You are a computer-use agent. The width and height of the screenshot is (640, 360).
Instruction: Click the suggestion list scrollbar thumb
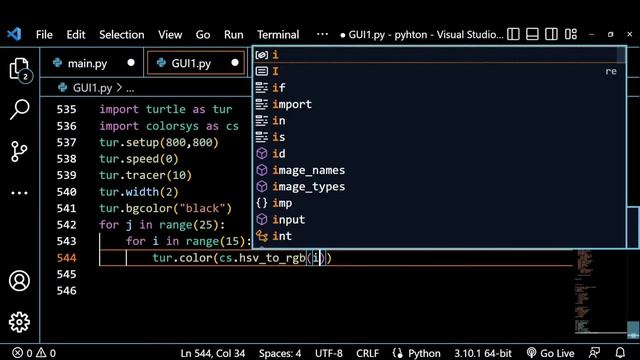pos(621,55)
